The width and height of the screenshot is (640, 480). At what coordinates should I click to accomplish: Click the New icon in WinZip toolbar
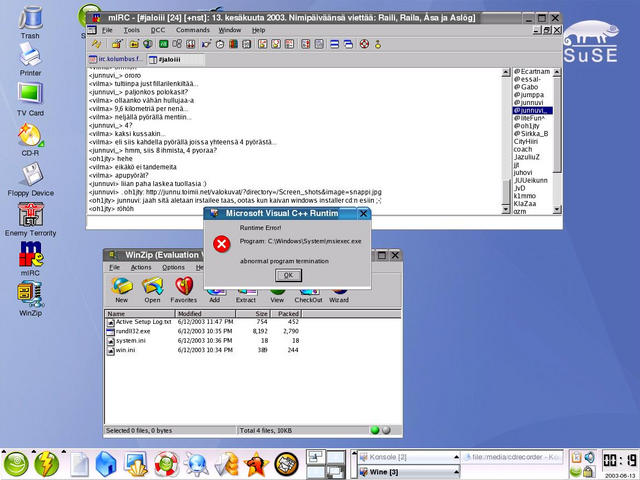pyautogui.click(x=122, y=290)
